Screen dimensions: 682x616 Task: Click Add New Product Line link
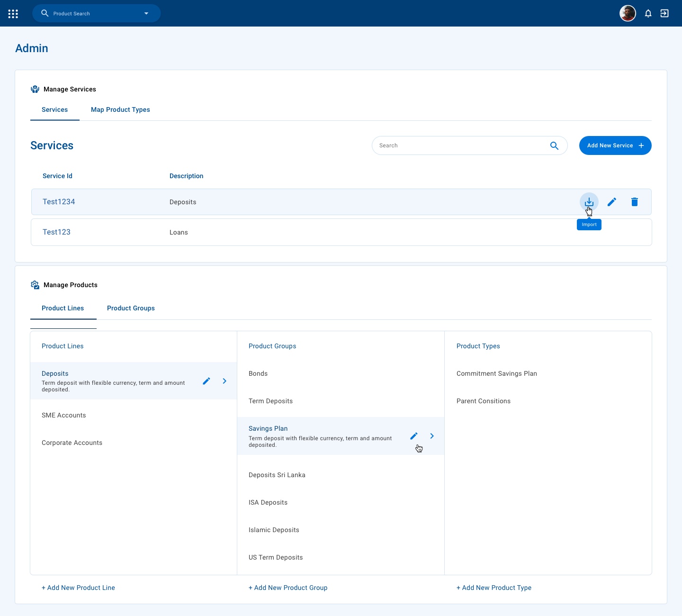(x=78, y=588)
